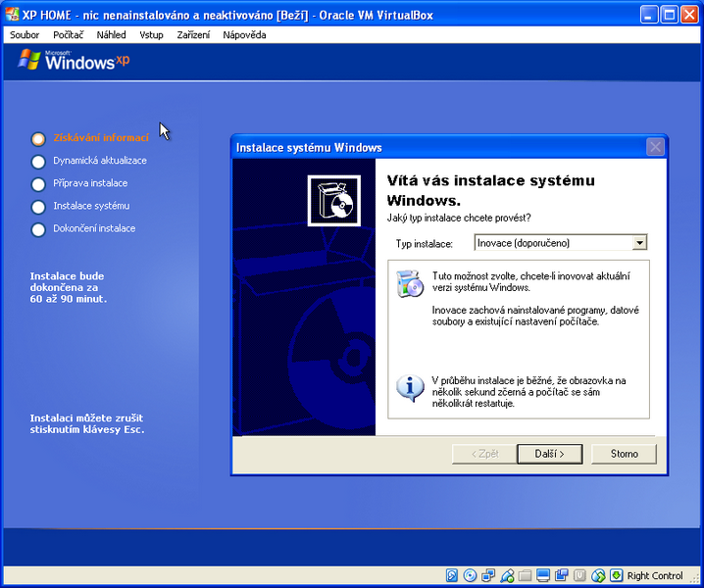The height and width of the screenshot is (588, 704).
Task: Click the 'Right Control' host key text
Action: 655,575
